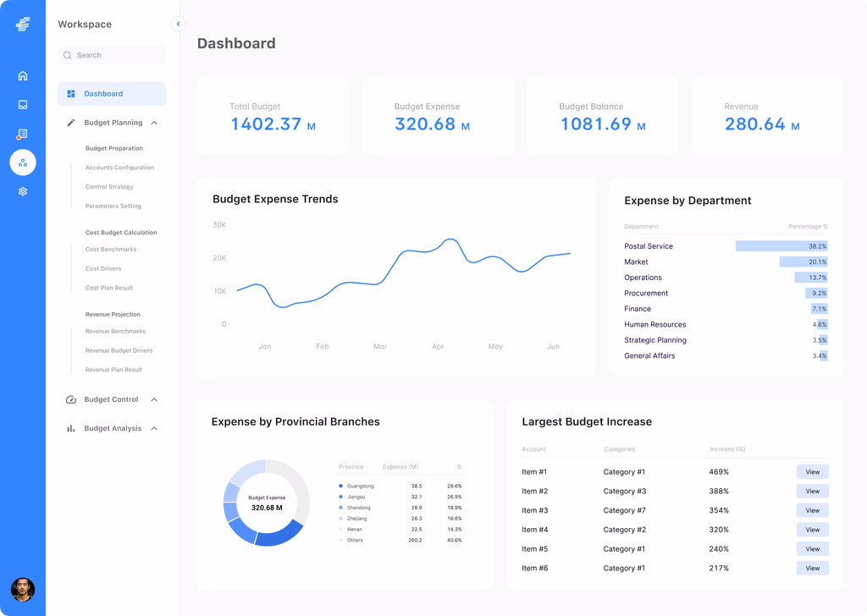Screen dimensions: 867x616
Task: Select the highlighted modules circle icon
Action: [23, 162]
